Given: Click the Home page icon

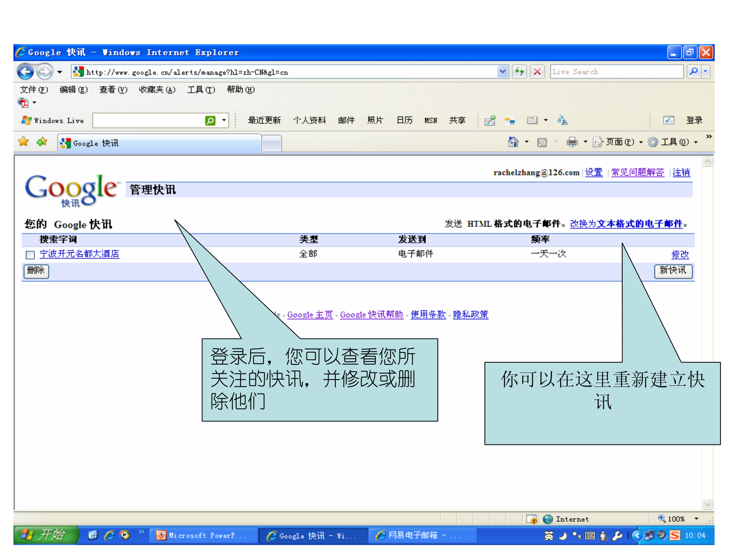Looking at the screenshot, I should tap(513, 142).
